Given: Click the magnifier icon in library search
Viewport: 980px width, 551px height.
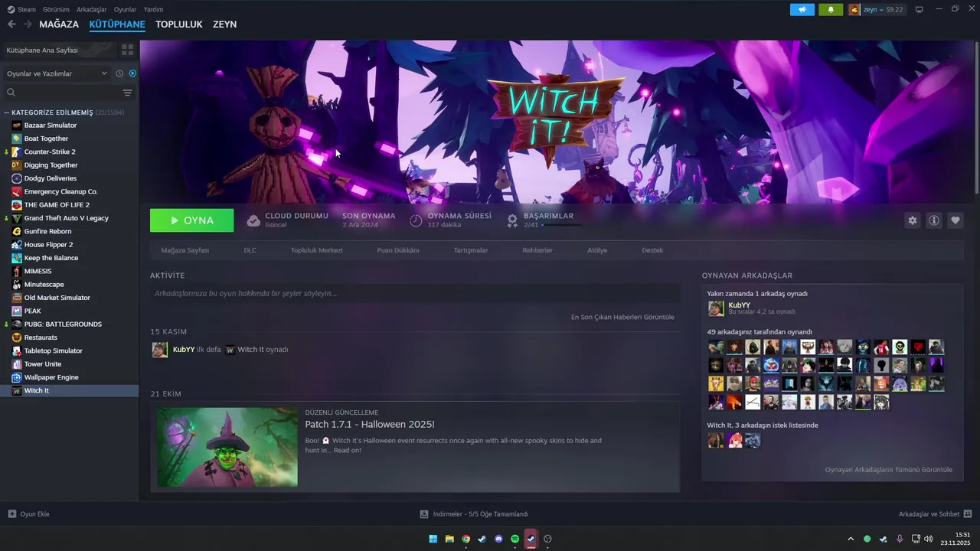Looking at the screenshot, I should (x=11, y=93).
